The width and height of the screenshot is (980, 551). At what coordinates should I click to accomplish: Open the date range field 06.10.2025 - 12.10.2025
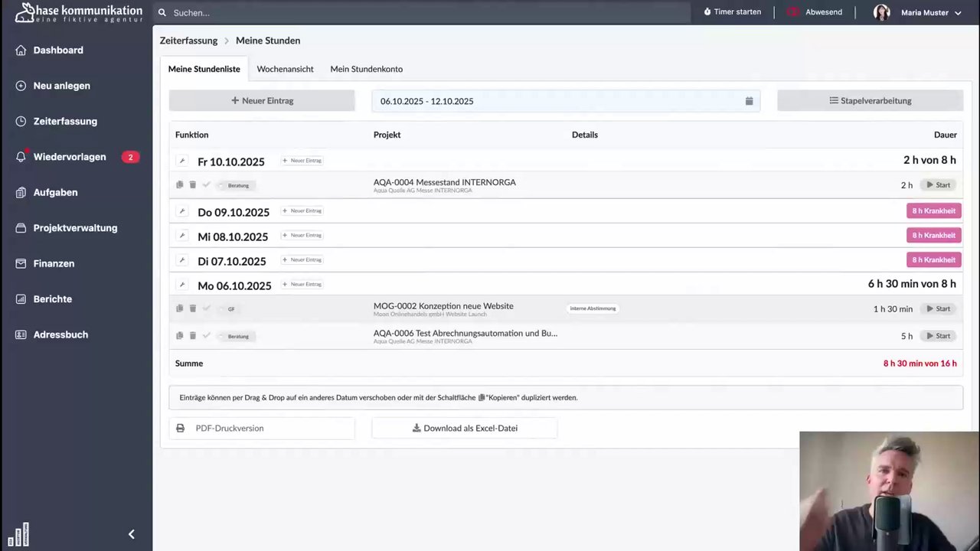566,101
